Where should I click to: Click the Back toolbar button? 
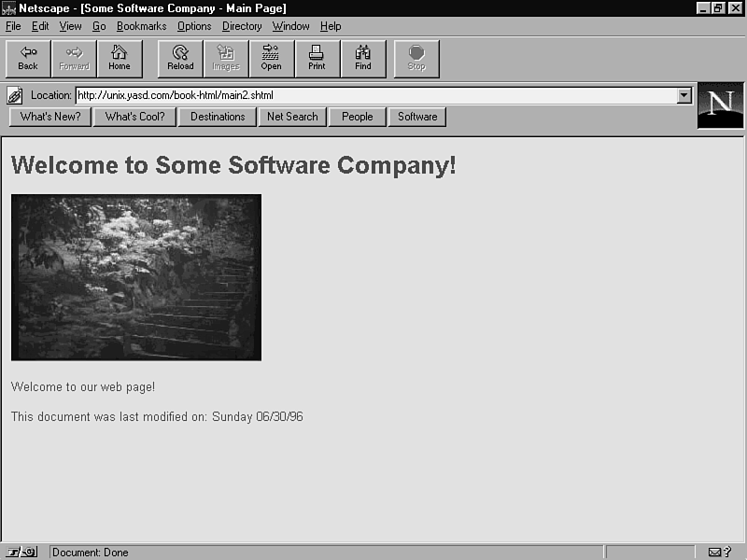[28, 58]
